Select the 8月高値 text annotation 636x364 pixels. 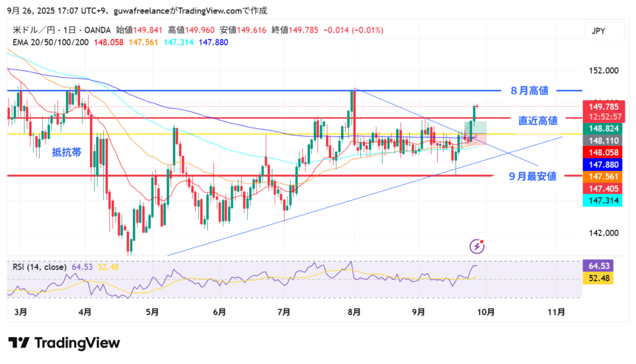pyautogui.click(x=529, y=91)
